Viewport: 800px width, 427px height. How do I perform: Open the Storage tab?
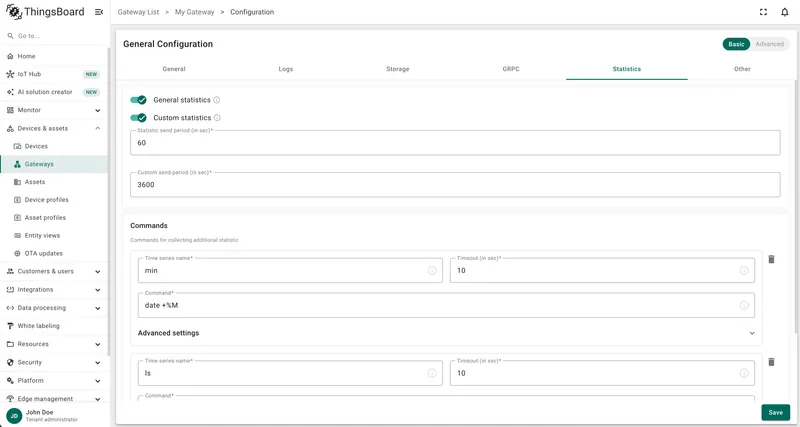click(x=397, y=69)
